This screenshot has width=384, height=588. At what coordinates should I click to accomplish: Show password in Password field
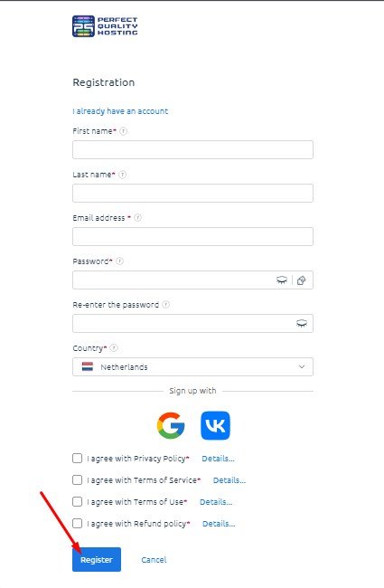tap(282, 280)
